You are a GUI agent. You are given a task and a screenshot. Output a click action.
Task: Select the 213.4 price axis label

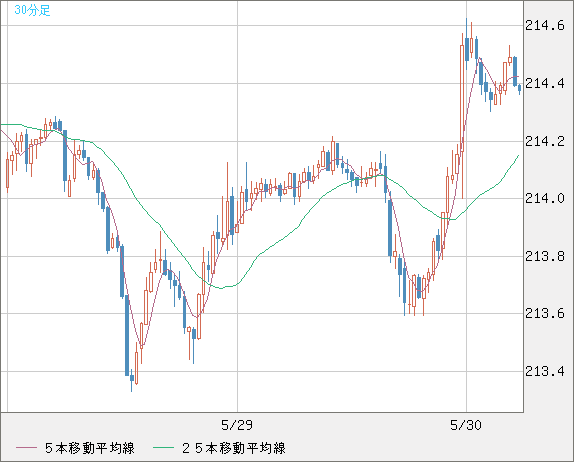545,371
